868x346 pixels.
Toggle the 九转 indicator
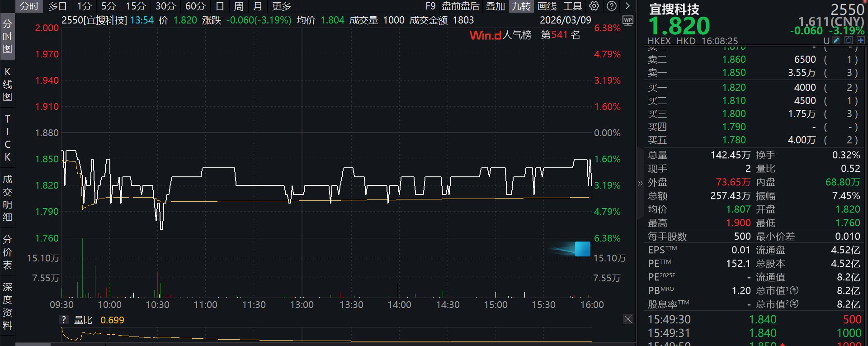521,6
